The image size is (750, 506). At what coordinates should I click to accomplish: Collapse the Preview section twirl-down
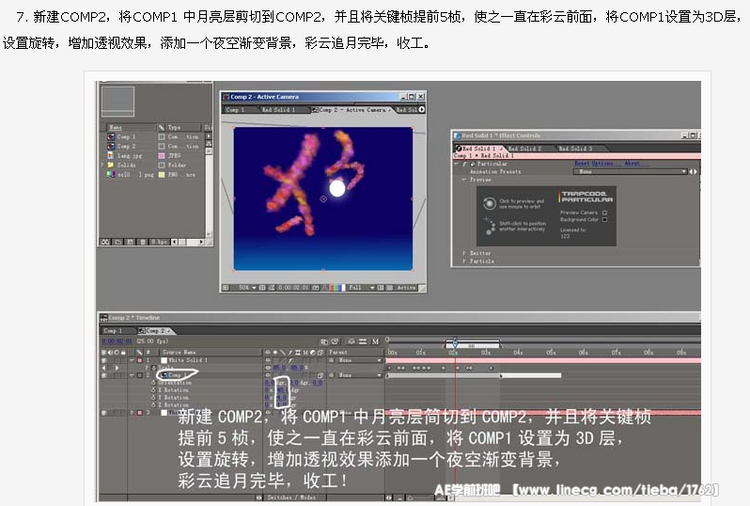(x=464, y=180)
